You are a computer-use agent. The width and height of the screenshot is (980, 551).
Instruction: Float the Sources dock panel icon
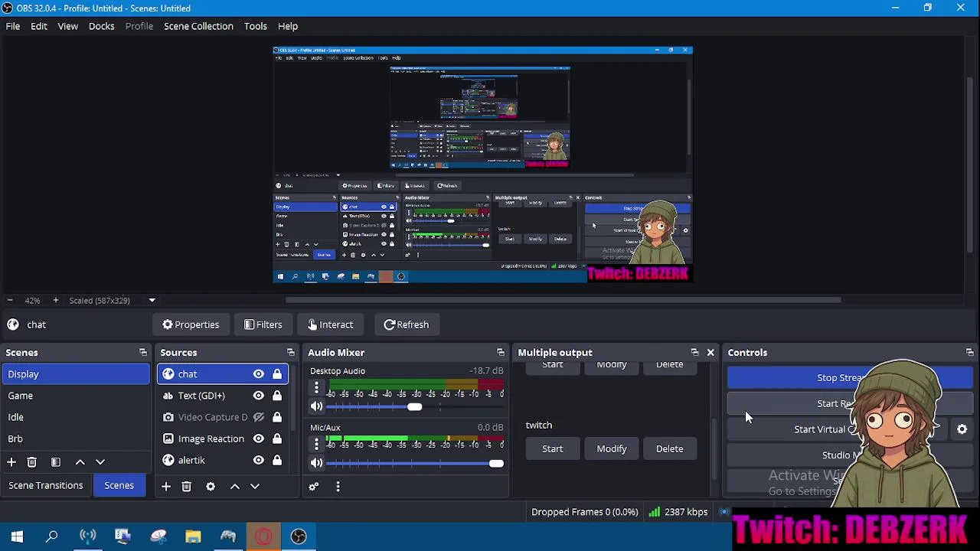[x=291, y=353]
